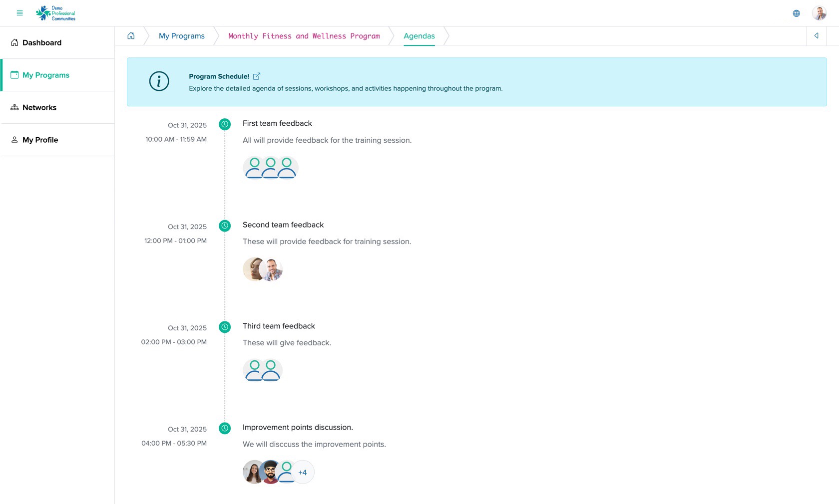
Task: Open the Third team feedback title
Action: pos(279,326)
